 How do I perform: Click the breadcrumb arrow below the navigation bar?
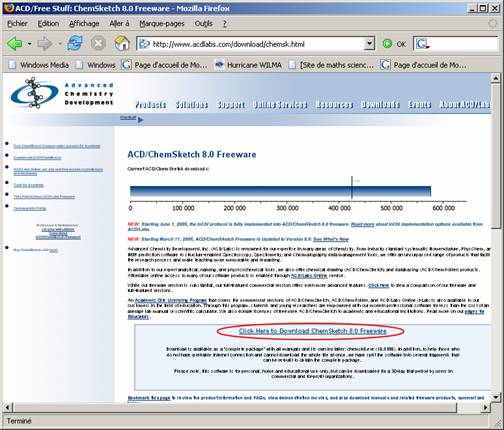click(141, 120)
